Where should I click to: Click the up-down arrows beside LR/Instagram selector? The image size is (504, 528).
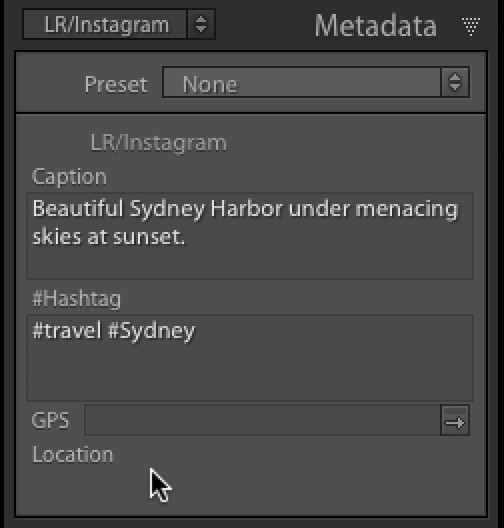click(x=201, y=25)
